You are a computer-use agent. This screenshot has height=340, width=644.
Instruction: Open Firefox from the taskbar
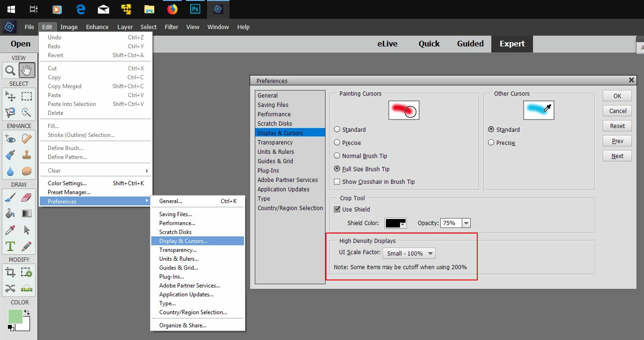coord(172,9)
